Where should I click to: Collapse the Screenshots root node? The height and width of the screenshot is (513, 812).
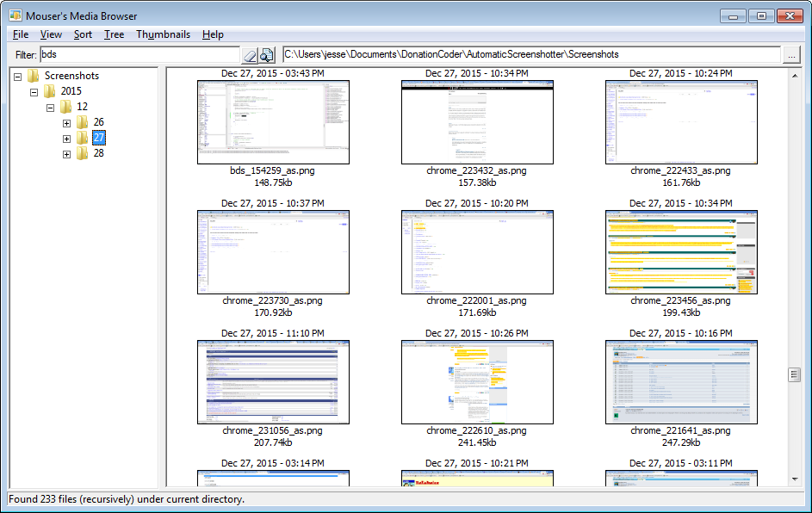point(18,76)
